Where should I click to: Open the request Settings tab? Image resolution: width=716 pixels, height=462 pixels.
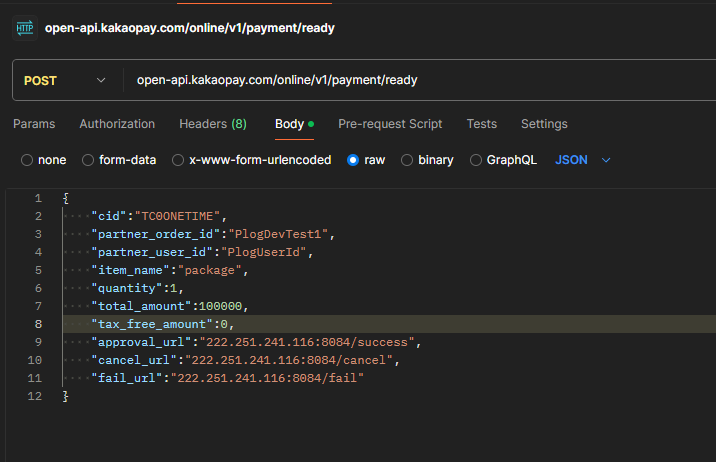(x=544, y=124)
